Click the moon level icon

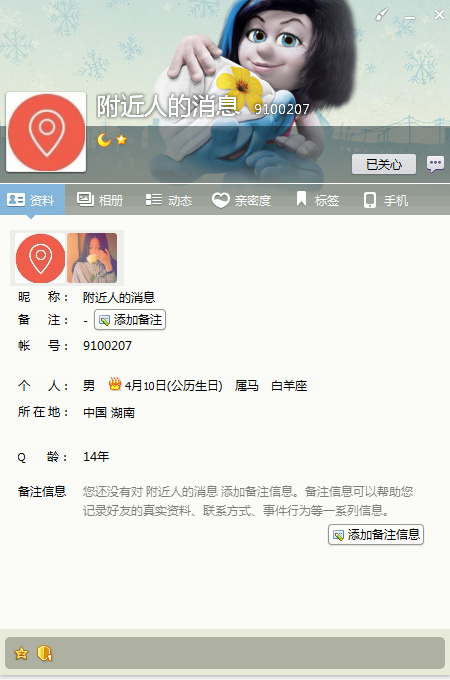pyautogui.click(x=104, y=140)
